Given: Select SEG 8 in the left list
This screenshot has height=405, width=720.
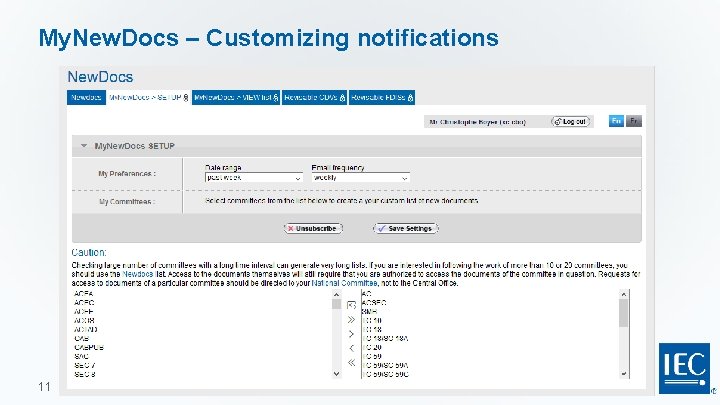Looking at the screenshot, I should (84, 374).
